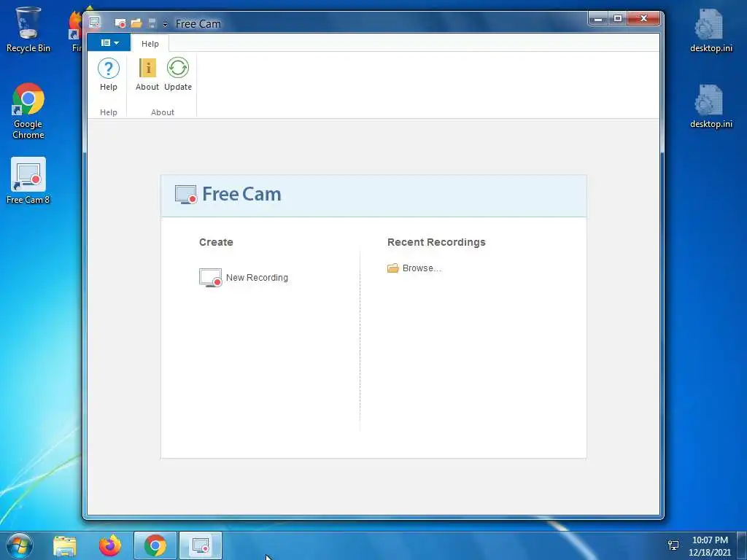Click the "Create" heading
The width and height of the screenshot is (747, 560).
[x=216, y=242]
